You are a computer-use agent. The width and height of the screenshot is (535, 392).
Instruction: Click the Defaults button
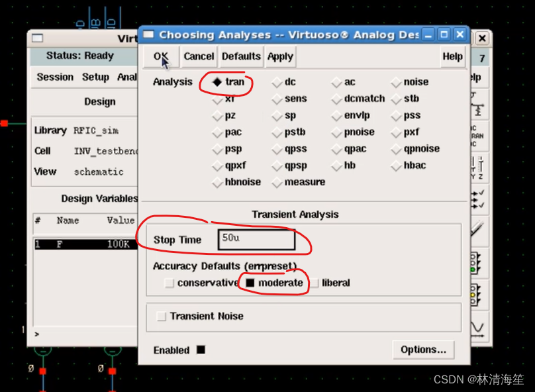(241, 56)
